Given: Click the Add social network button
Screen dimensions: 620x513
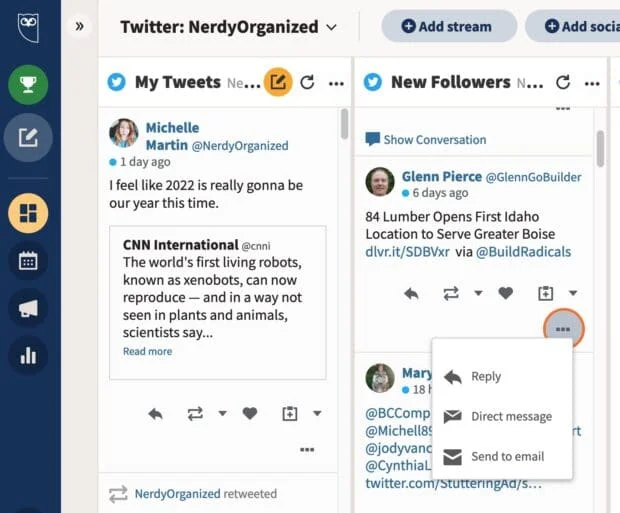Looking at the screenshot, I should tap(573, 26).
